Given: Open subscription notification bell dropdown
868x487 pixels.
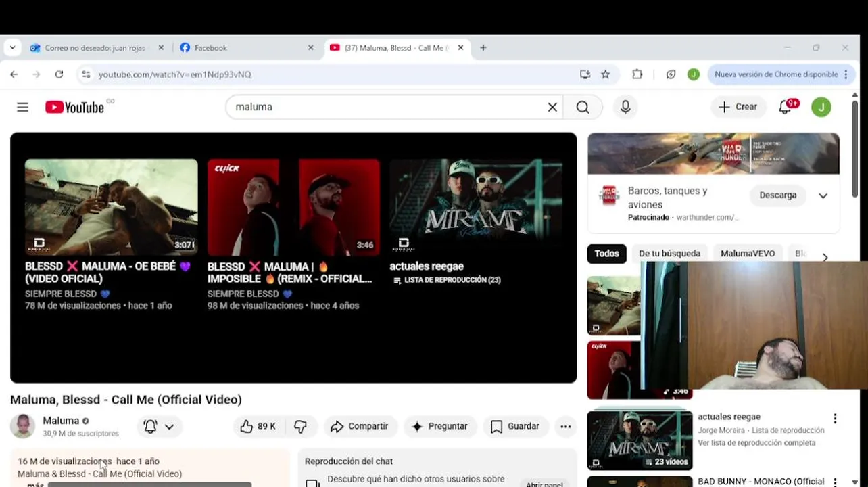Looking at the screenshot, I should click(159, 426).
